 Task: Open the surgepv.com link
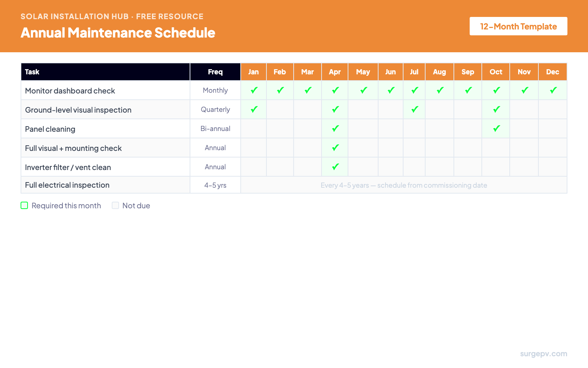543,354
